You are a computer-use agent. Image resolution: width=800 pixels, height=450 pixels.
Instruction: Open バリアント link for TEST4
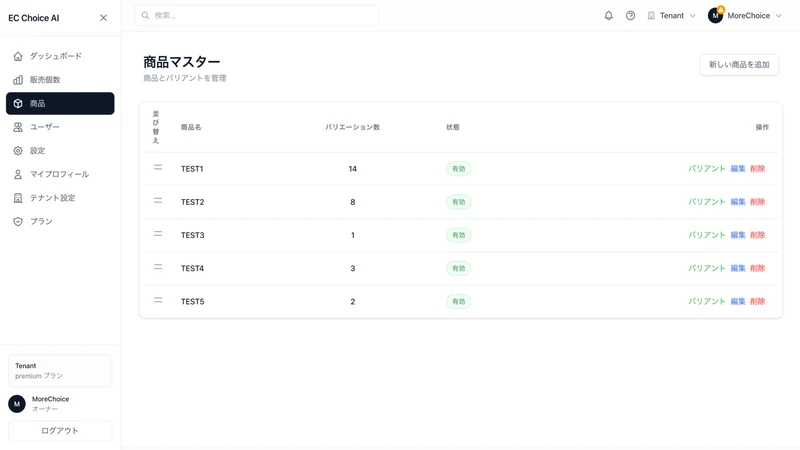pos(707,268)
